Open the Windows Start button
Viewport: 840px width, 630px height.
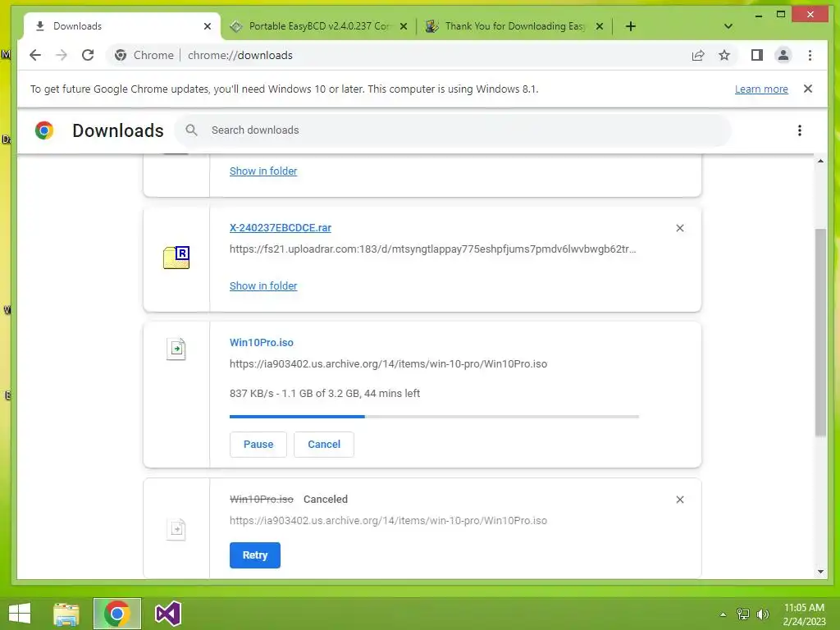(x=20, y=614)
